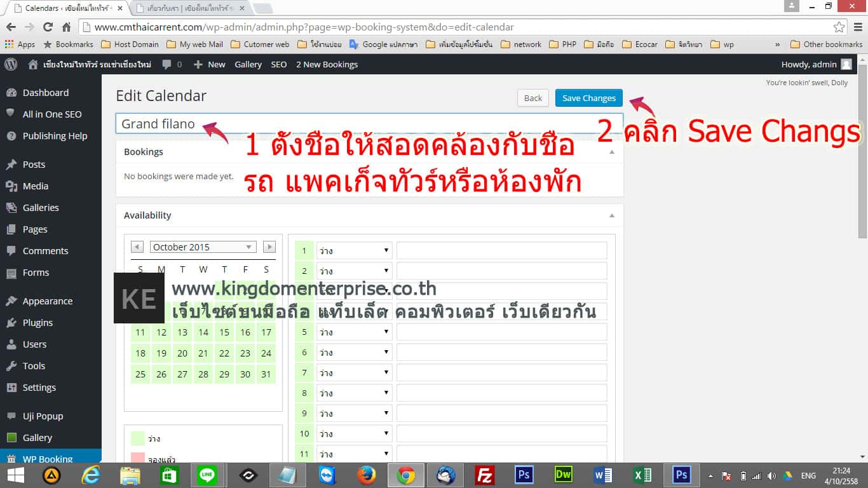This screenshot has width=868, height=488.
Task: Open the LINE app on the taskbar
Action: click(207, 475)
